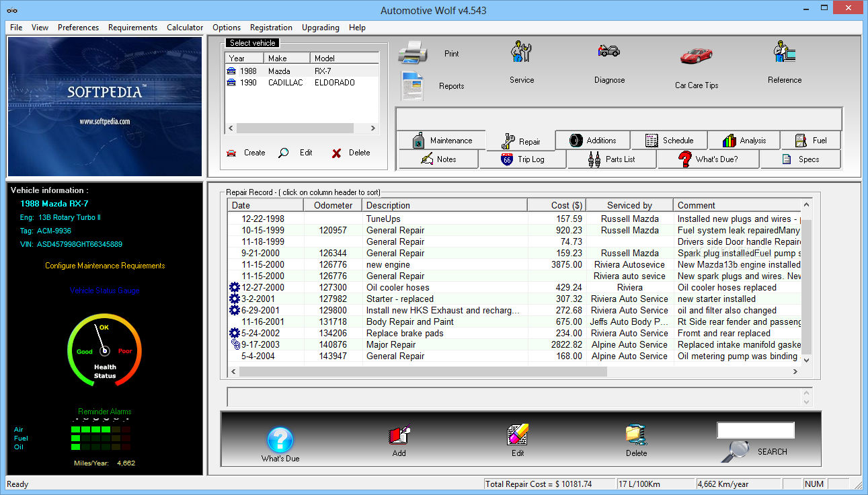Screen dimensions: 868x495
Task: Open the Fuel tab
Action: [x=811, y=141]
